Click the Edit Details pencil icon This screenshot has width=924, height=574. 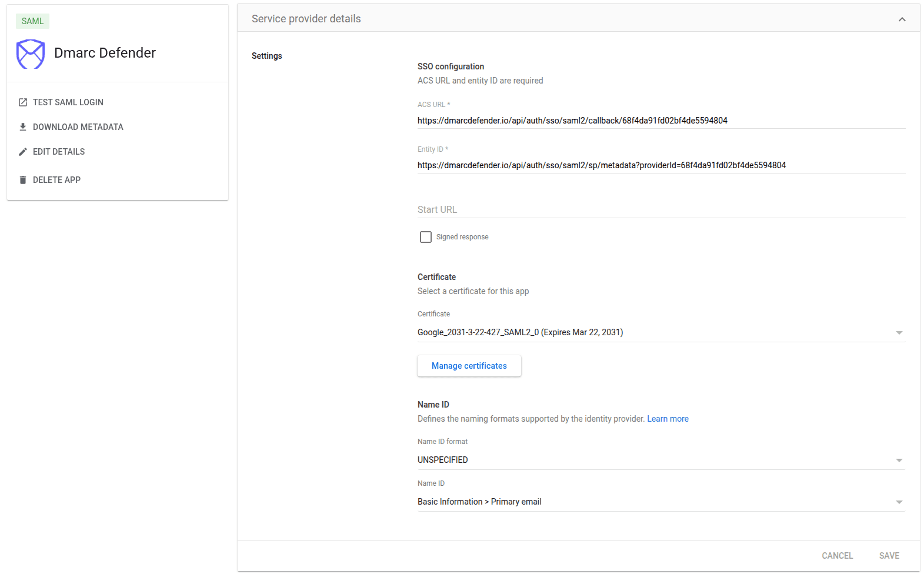click(x=23, y=152)
